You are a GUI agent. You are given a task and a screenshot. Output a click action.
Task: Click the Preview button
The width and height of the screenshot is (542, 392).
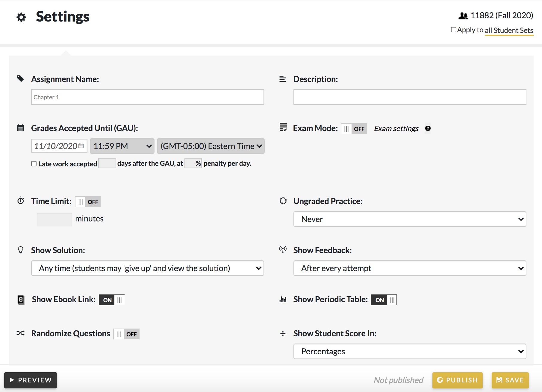pyautogui.click(x=31, y=380)
